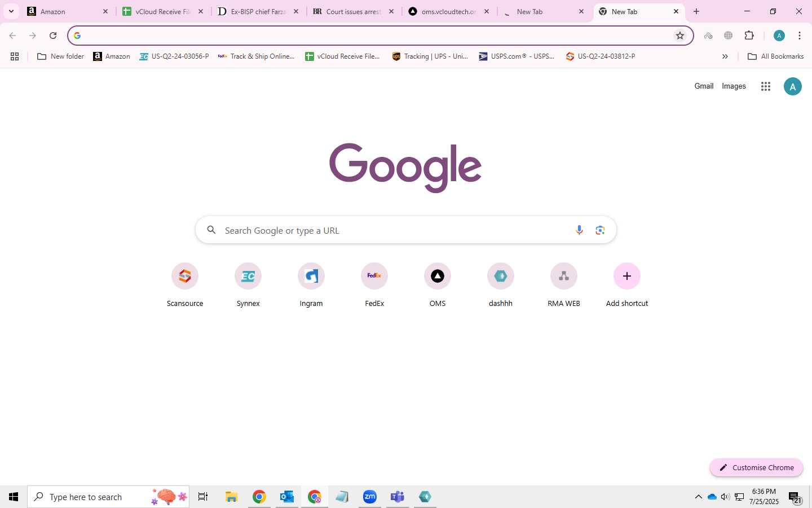812x508 pixels.
Task: Open Tracking UPS bookmark
Action: pyautogui.click(x=431, y=56)
